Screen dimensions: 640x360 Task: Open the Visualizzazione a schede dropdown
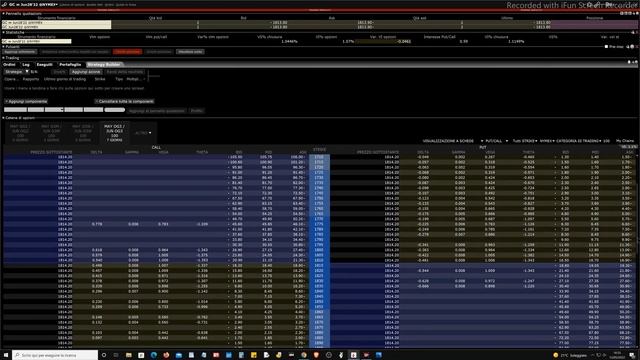click(453, 141)
